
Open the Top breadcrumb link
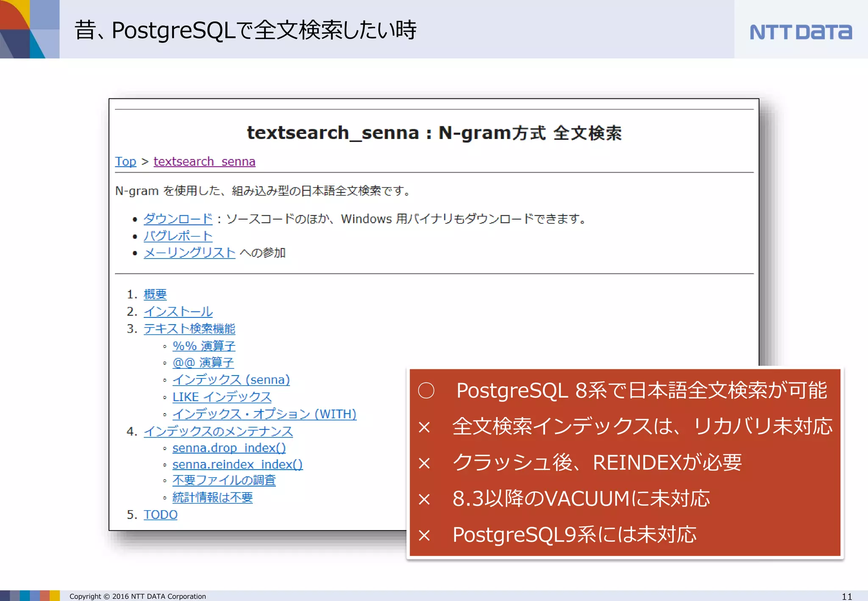[125, 161]
